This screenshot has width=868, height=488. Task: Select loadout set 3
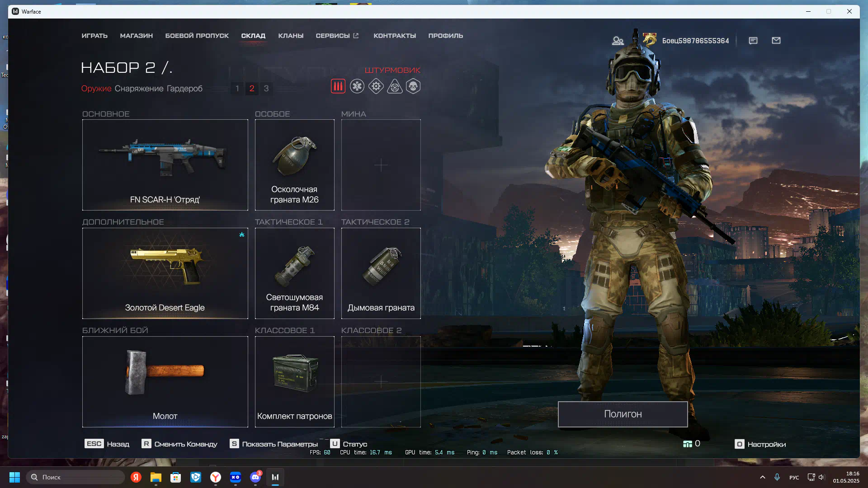[266, 89]
